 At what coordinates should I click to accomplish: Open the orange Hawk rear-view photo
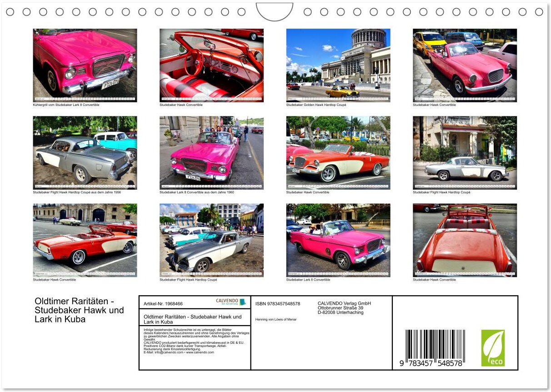coord(465,240)
